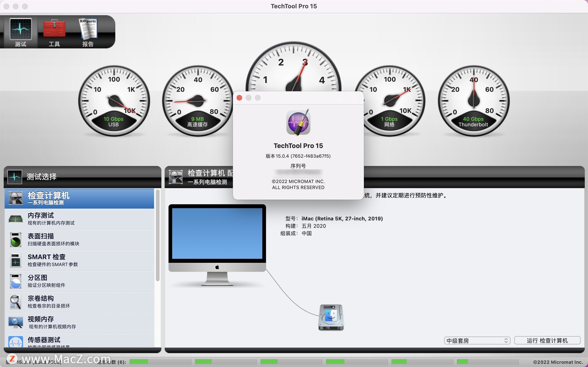Click the waveform icon for 传感器测试

pyautogui.click(x=16, y=342)
